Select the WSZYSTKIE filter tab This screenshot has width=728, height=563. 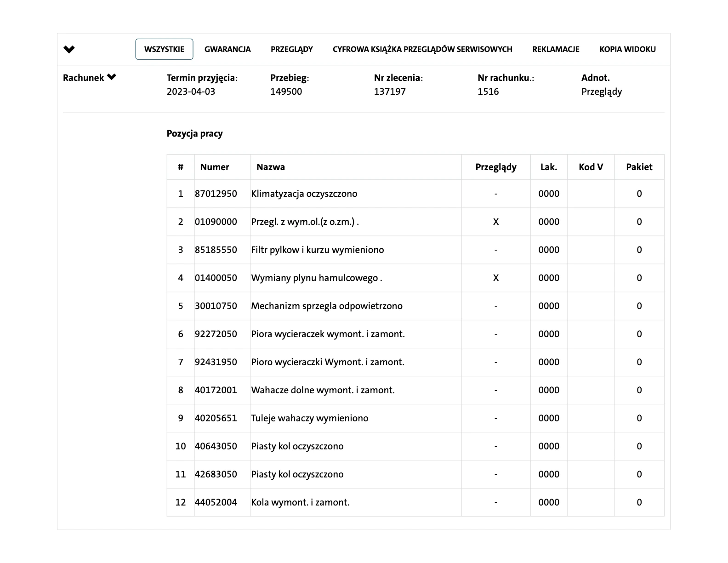click(164, 49)
